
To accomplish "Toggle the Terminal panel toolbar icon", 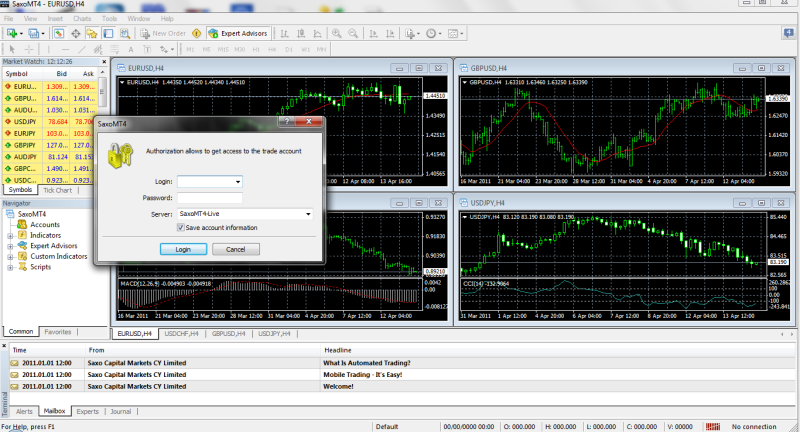I will pyautogui.click(x=108, y=33).
